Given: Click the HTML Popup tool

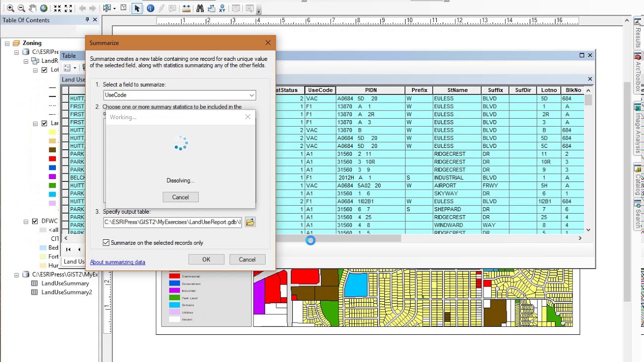Looking at the screenshot, I should 173,9.
